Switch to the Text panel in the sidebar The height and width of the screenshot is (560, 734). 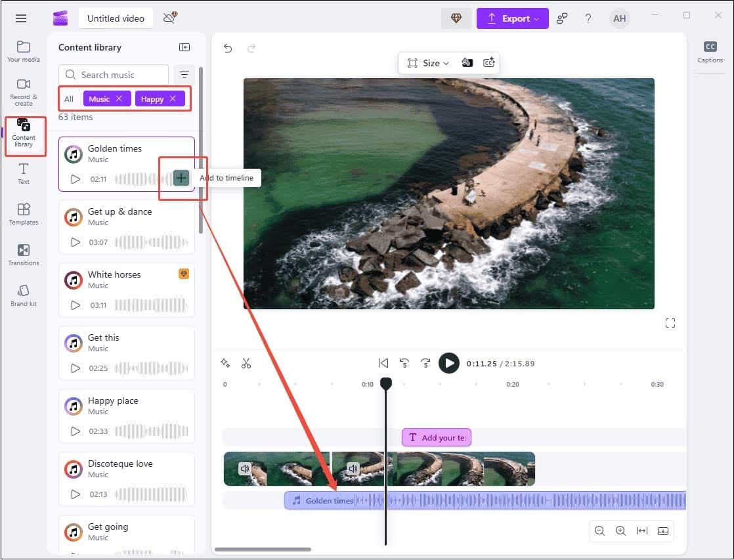pyautogui.click(x=24, y=173)
